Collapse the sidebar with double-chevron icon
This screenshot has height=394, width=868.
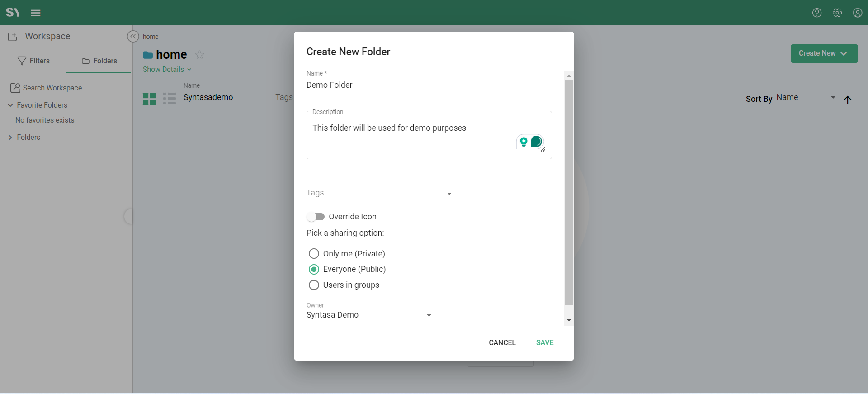(133, 37)
